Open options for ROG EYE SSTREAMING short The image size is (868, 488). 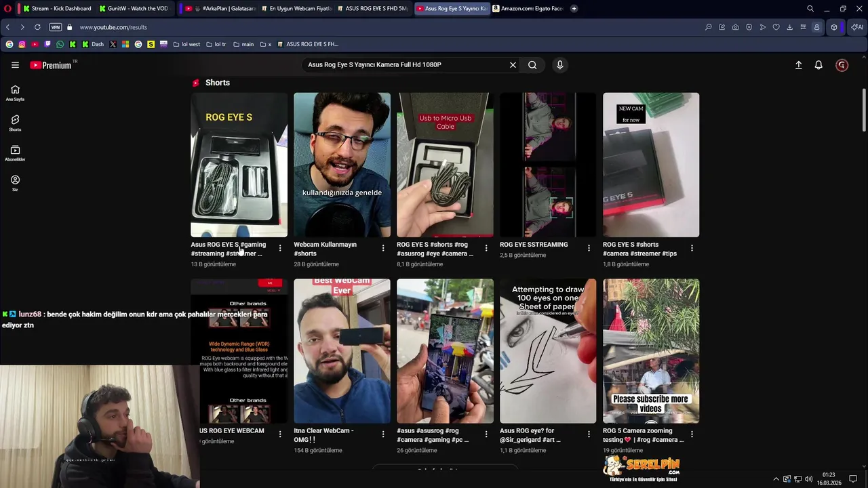pyautogui.click(x=589, y=248)
